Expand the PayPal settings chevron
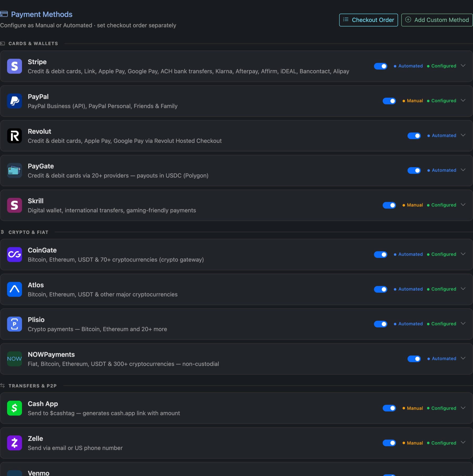473x476 pixels. click(463, 100)
